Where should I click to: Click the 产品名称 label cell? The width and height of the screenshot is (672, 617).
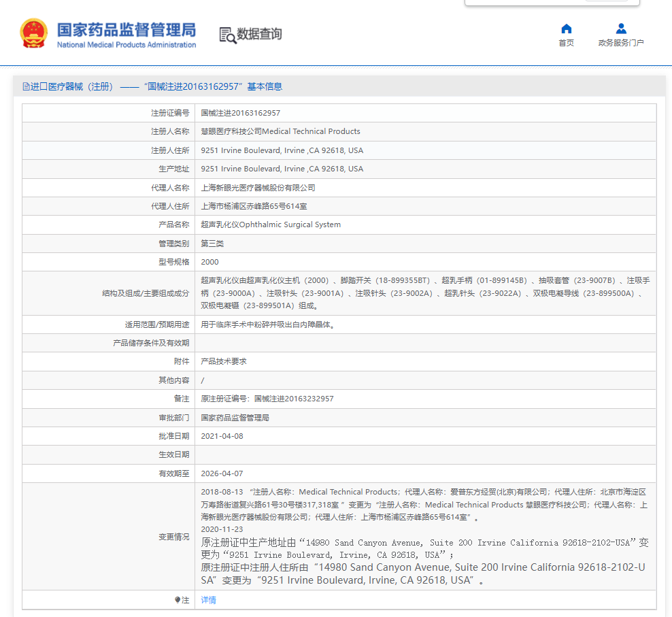108,224
